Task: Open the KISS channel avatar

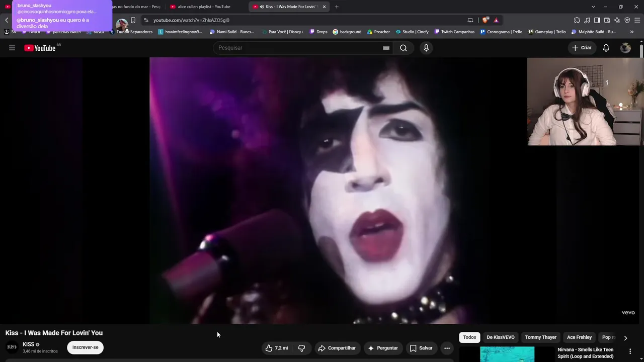Action: [12, 347]
